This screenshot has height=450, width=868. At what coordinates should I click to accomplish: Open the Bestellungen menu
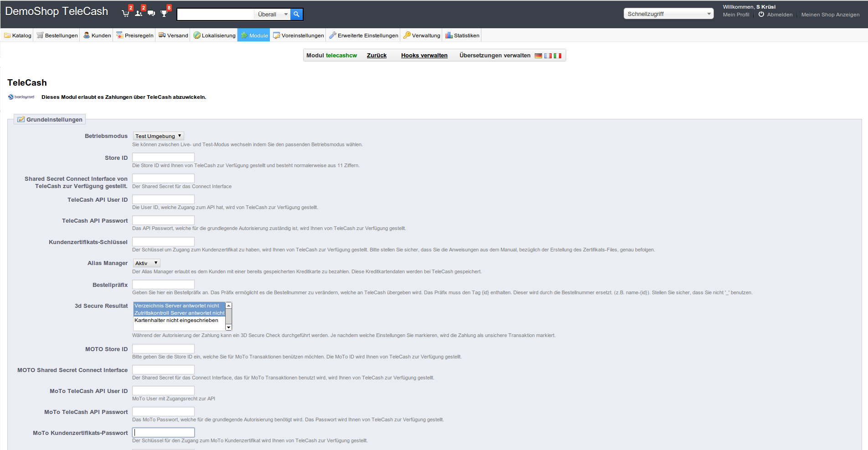(x=57, y=36)
